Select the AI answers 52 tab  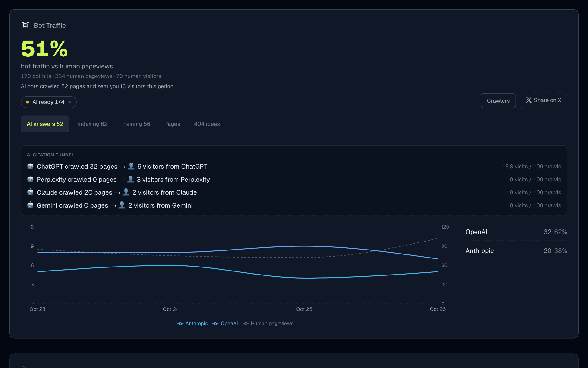[x=45, y=124]
